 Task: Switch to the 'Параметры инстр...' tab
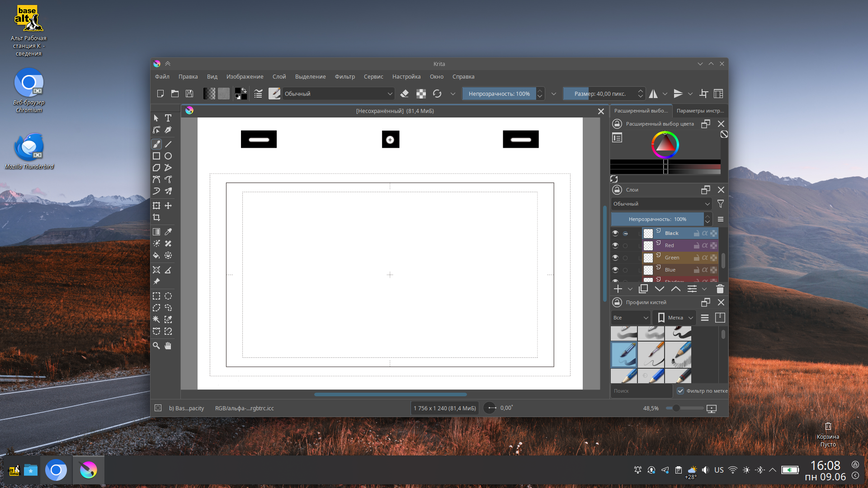700,111
